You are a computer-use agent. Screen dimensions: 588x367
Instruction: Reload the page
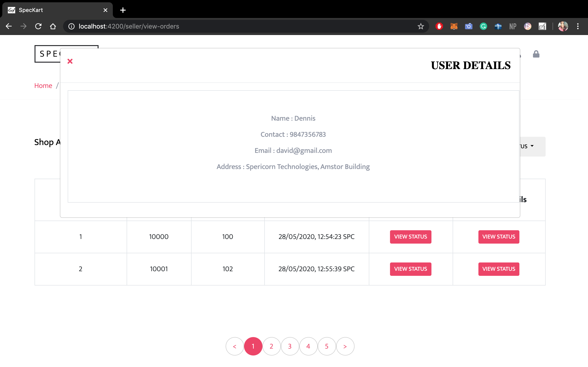38,26
